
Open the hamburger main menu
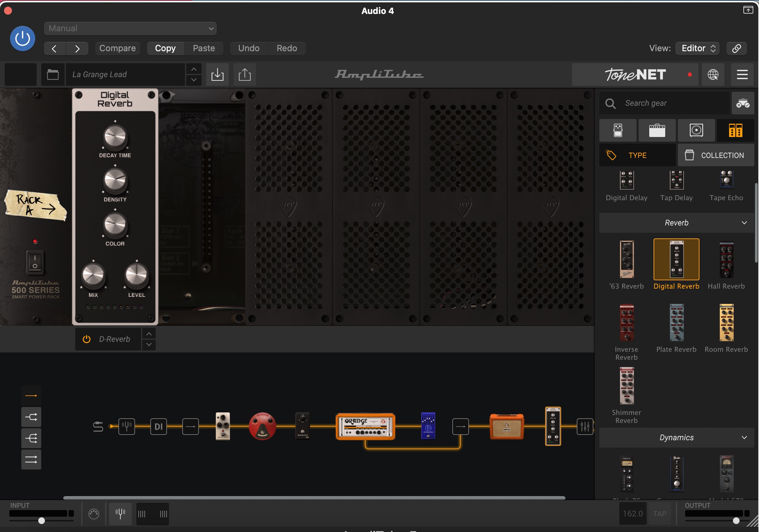pos(742,74)
